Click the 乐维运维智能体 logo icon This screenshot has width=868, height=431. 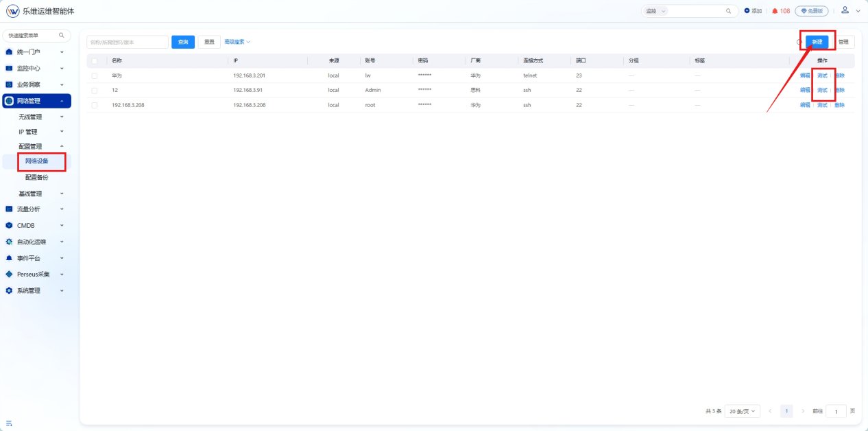click(13, 11)
